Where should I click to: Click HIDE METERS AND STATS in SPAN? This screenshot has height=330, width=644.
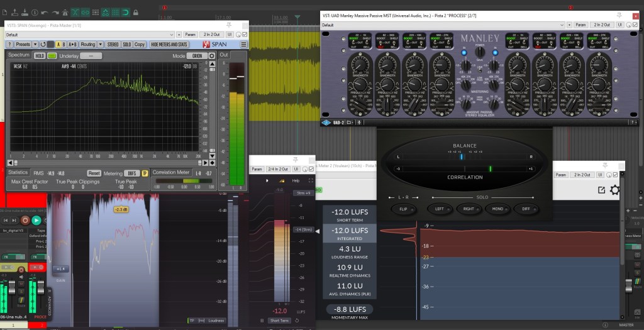(169, 45)
